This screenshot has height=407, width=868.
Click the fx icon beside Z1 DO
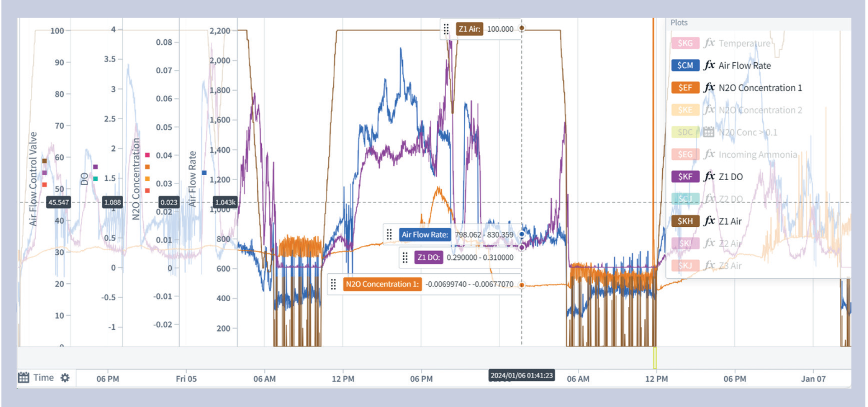pyautogui.click(x=709, y=177)
